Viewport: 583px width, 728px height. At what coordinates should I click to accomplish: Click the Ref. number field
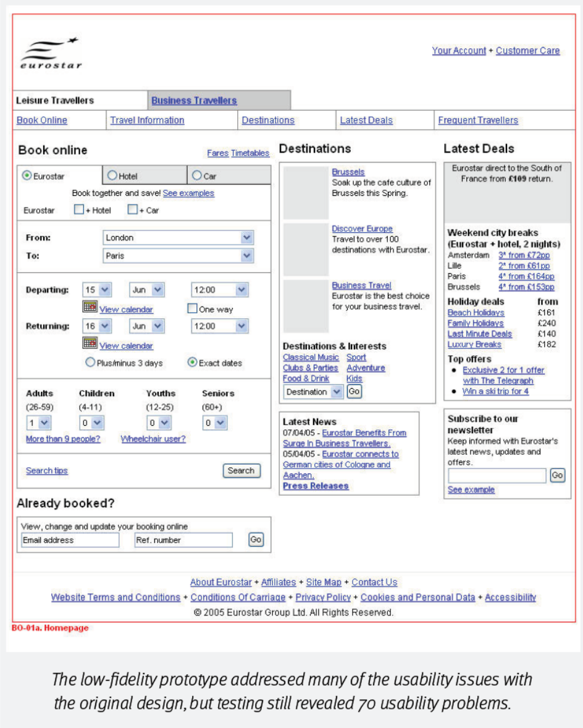click(x=183, y=540)
